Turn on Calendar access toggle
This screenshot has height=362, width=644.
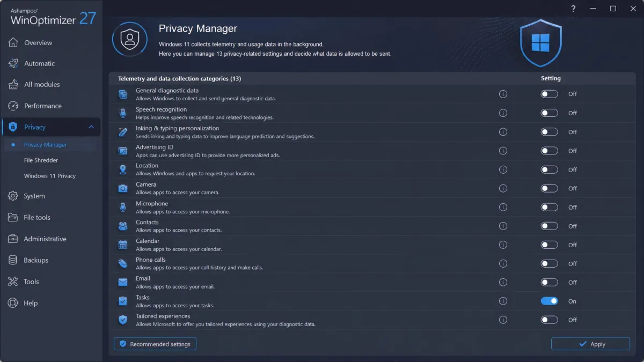click(549, 245)
